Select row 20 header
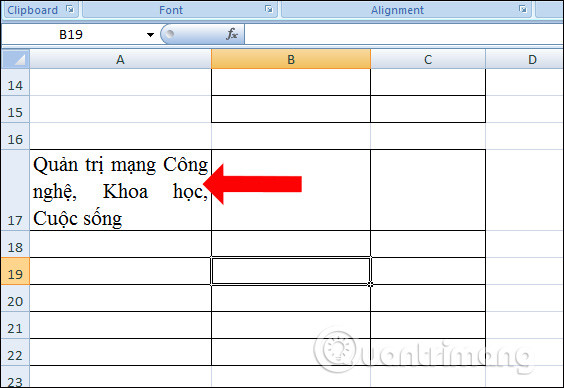This screenshot has height=388, width=564. point(15,298)
